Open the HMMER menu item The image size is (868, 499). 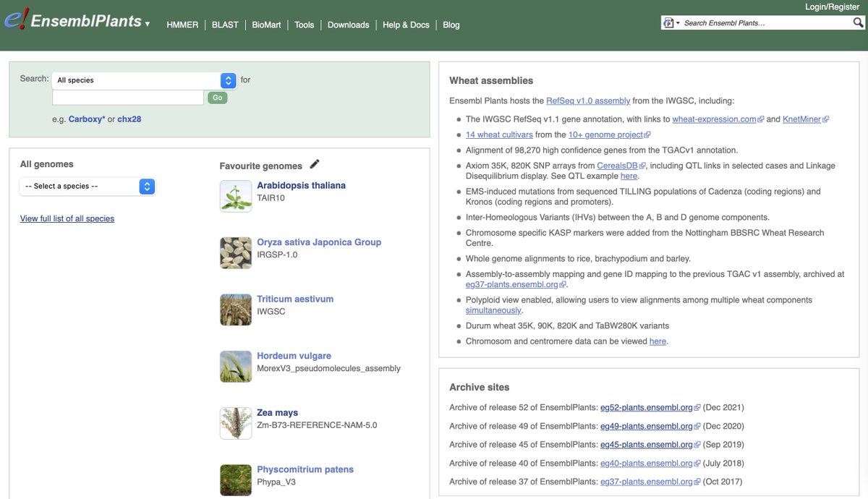(182, 25)
